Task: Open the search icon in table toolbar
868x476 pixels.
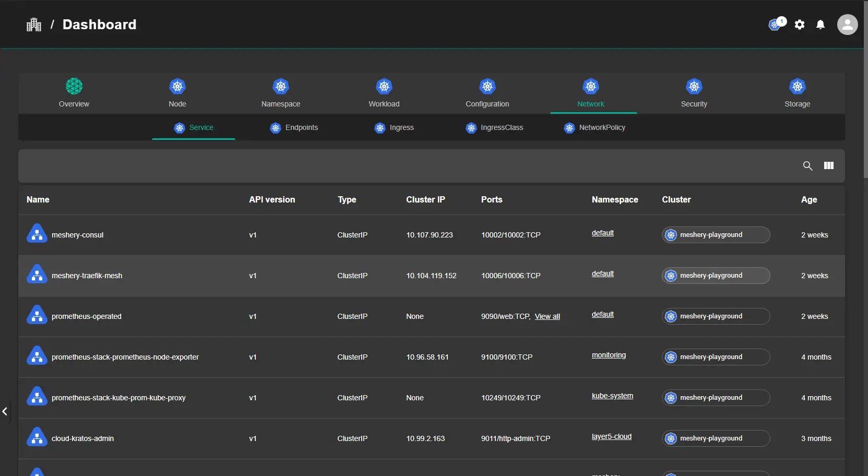Action: [807, 166]
